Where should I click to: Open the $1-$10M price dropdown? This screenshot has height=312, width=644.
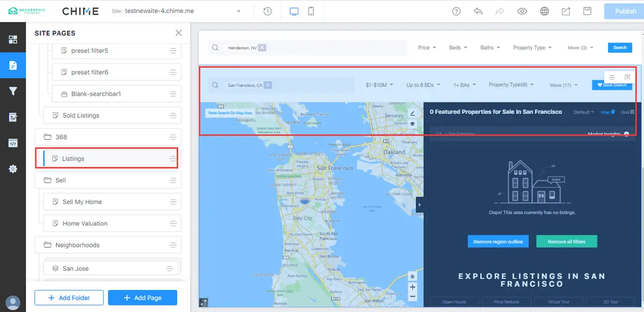point(379,85)
